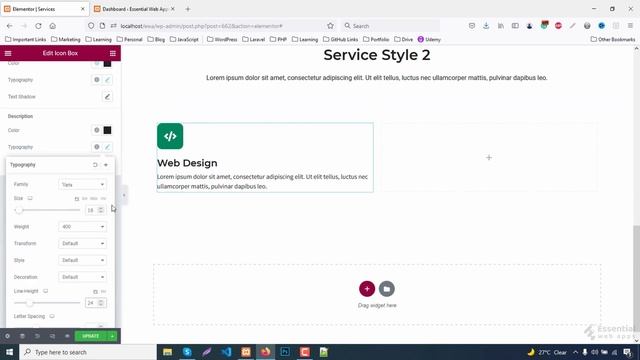
Task: Open the Udemy bookmark
Action: pos(429,40)
